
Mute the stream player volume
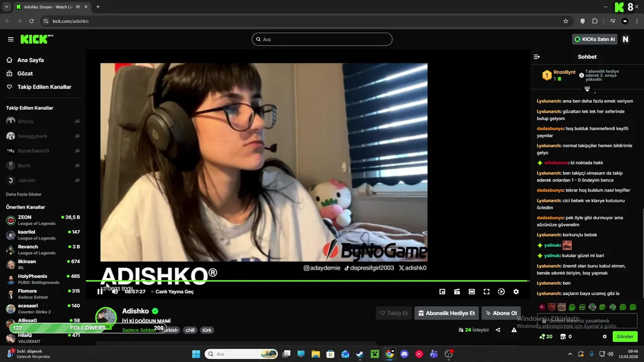115,292
